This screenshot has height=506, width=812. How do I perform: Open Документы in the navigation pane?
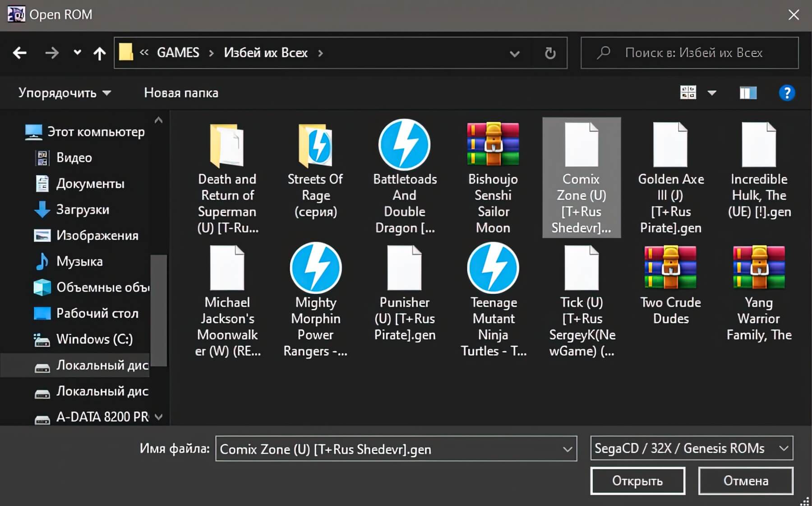pos(79,184)
